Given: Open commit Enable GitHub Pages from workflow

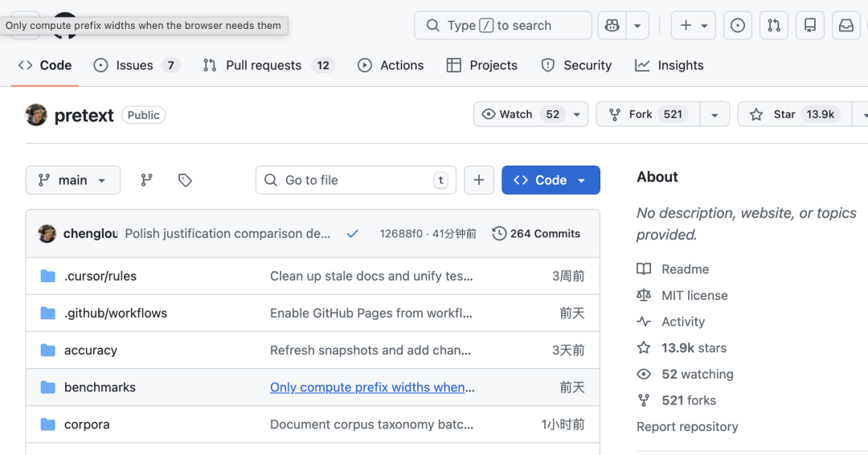Looking at the screenshot, I should (x=371, y=313).
